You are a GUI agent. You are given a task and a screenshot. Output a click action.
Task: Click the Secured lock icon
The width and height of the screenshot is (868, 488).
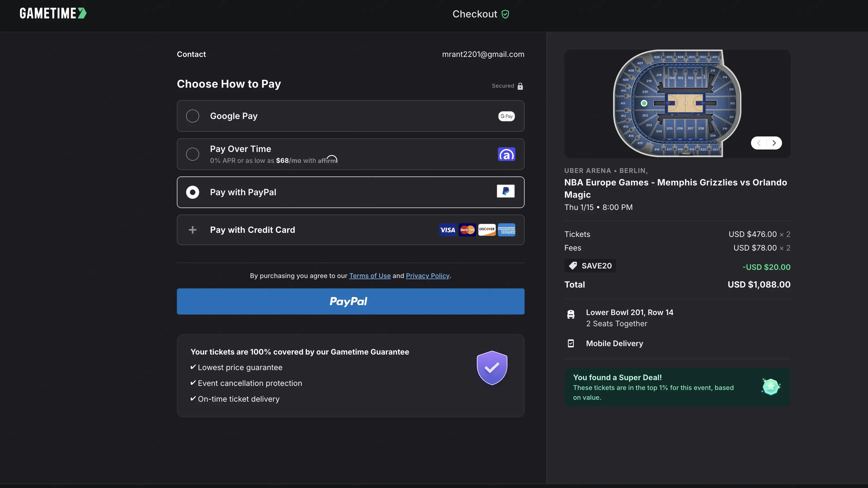pyautogui.click(x=520, y=86)
